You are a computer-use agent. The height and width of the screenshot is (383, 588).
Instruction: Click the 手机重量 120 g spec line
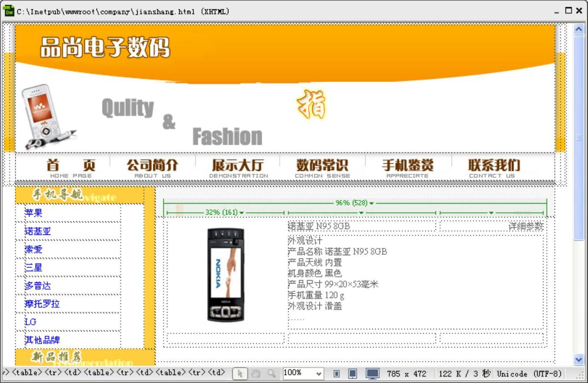coord(316,295)
